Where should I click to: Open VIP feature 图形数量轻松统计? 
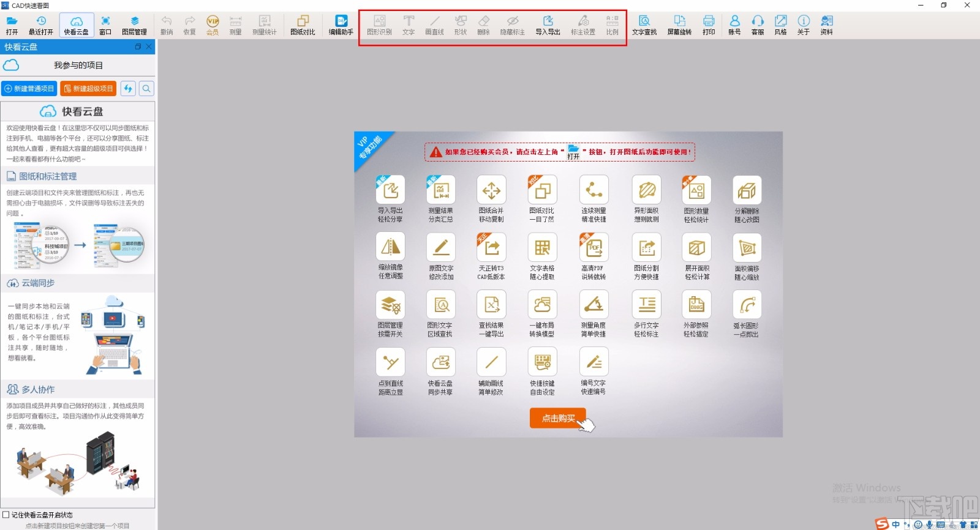(x=696, y=199)
